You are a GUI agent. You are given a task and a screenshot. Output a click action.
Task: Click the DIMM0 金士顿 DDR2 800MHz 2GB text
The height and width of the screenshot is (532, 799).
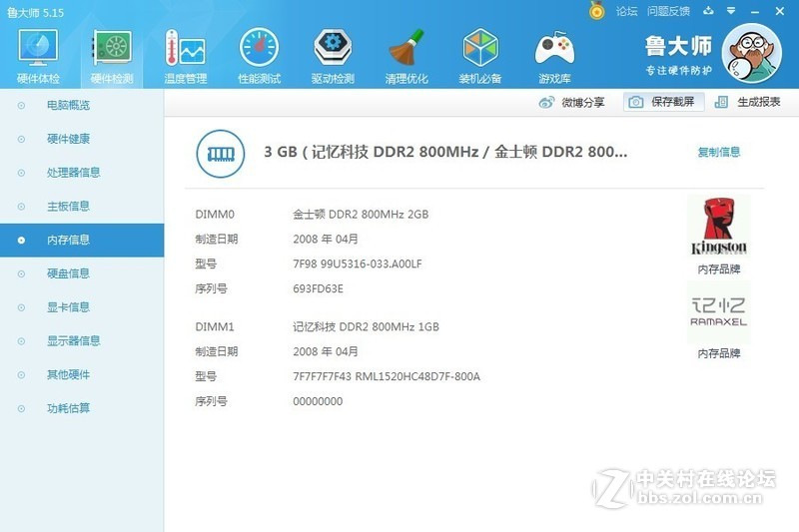[x=361, y=215]
